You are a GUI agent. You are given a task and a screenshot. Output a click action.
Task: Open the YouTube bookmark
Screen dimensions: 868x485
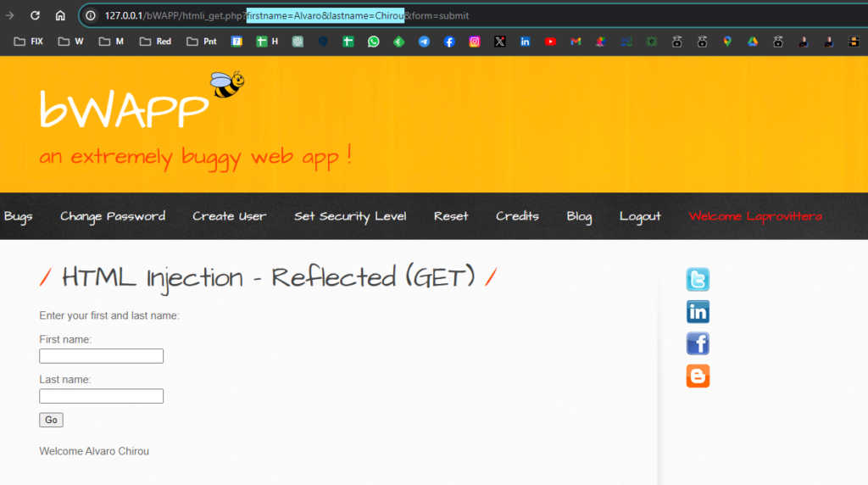(x=550, y=42)
